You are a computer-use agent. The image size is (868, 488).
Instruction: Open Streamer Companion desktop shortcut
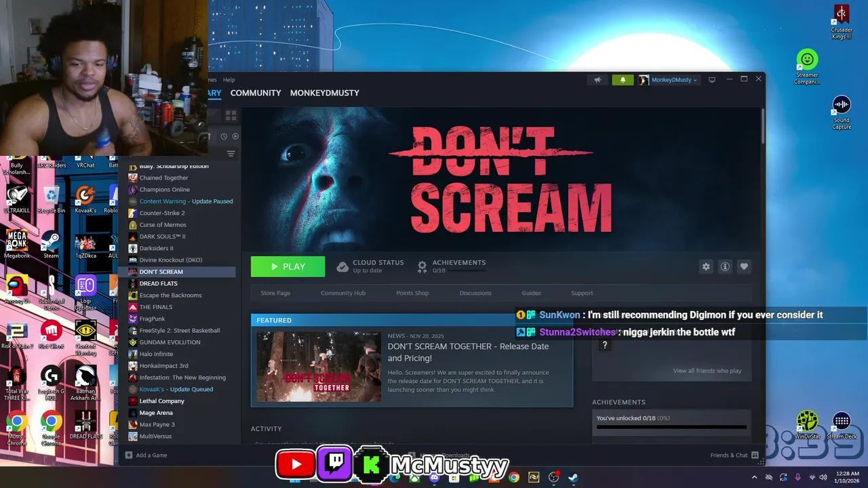(807, 67)
